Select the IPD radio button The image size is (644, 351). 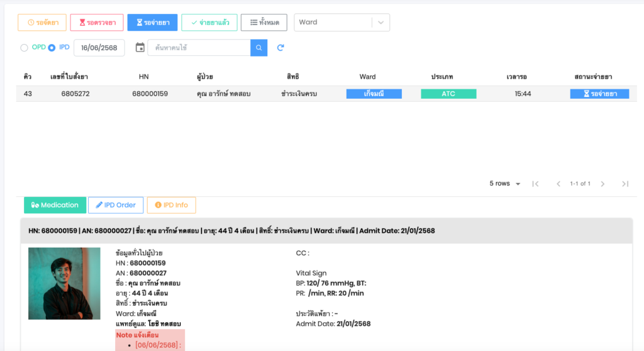[52, 48]
